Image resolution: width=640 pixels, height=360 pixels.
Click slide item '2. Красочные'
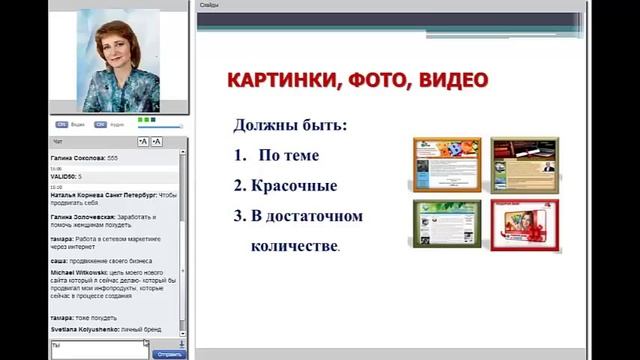[285, 186]
